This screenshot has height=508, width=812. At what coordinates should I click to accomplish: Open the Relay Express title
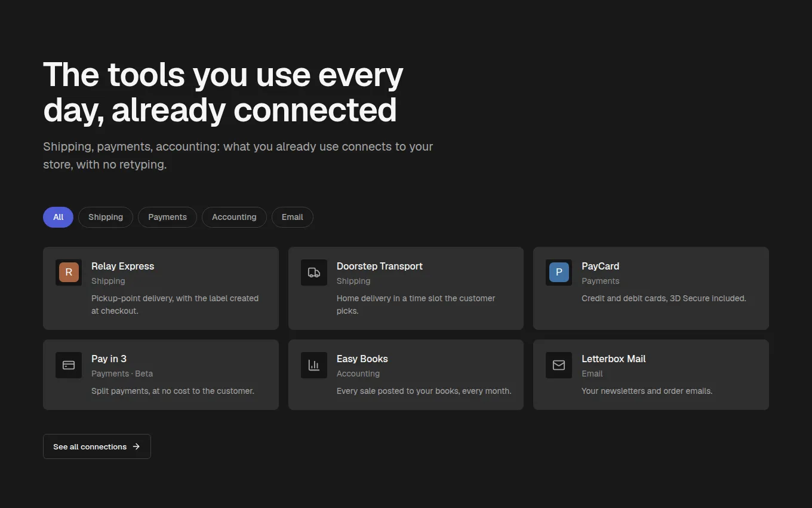(x=122, y=266)
